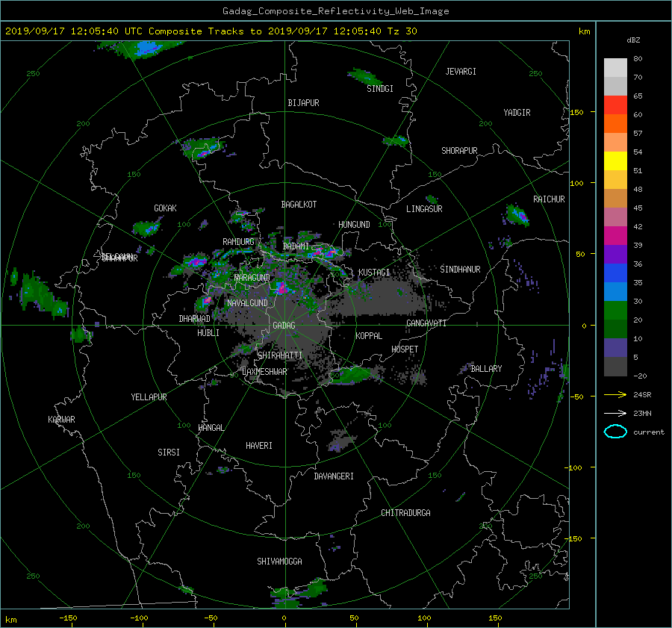Select the red 60-65 dBZ legend swatch

pyautogui.click(x=615, y=105)
